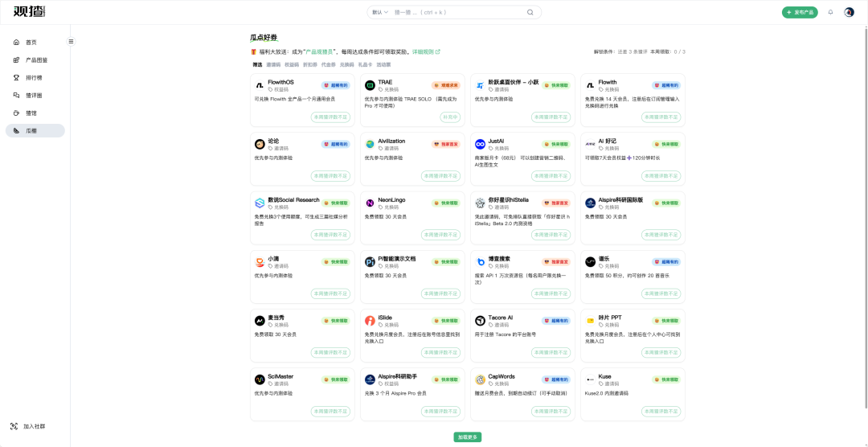
Task: Click 加载更多 to load more
Action: (468, 437)
